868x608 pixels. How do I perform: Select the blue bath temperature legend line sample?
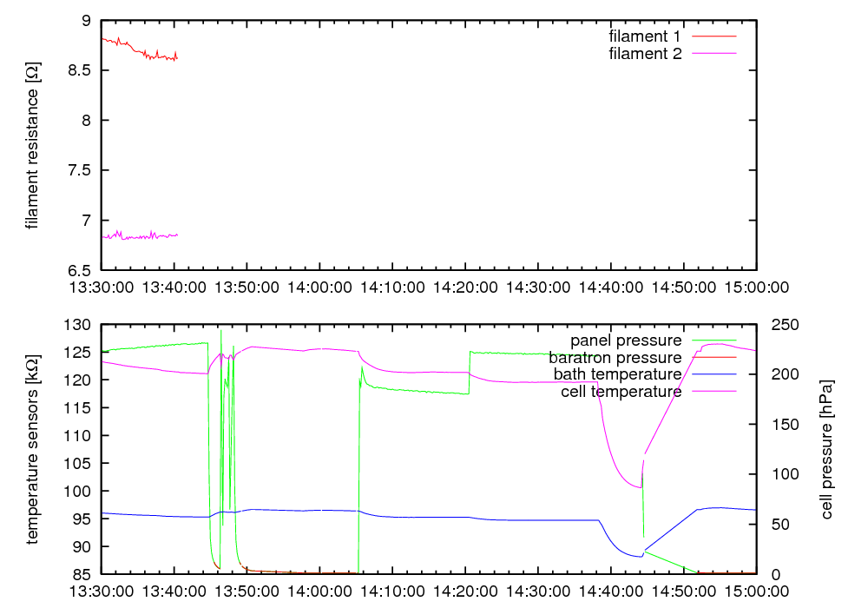713,374
